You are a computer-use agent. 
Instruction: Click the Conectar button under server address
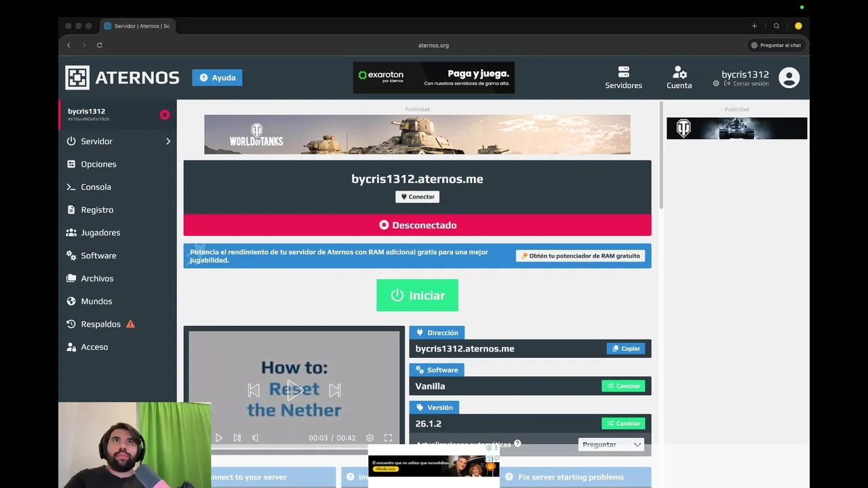click(x=417, y=197)
